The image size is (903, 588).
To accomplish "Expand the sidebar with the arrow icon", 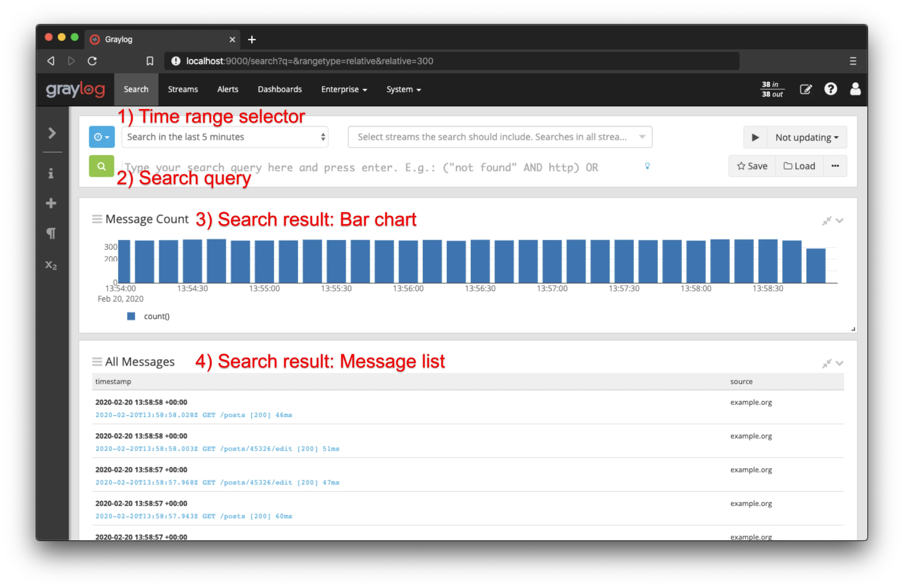I will point(52,133).
